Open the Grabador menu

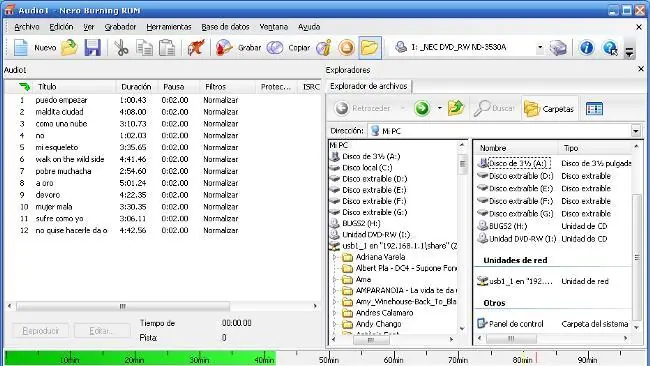(120, 27)
